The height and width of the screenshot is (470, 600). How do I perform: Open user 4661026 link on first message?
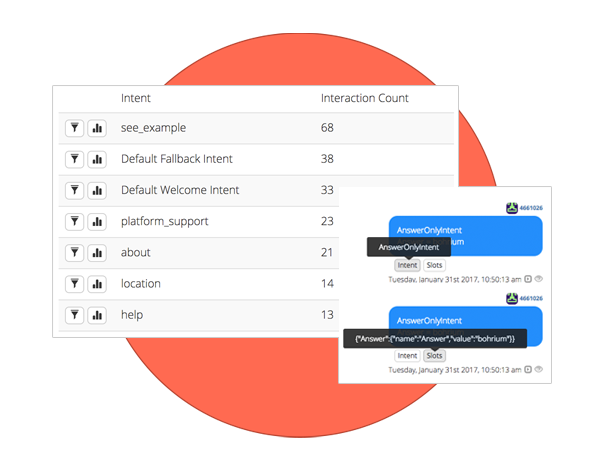pos(531,208)
